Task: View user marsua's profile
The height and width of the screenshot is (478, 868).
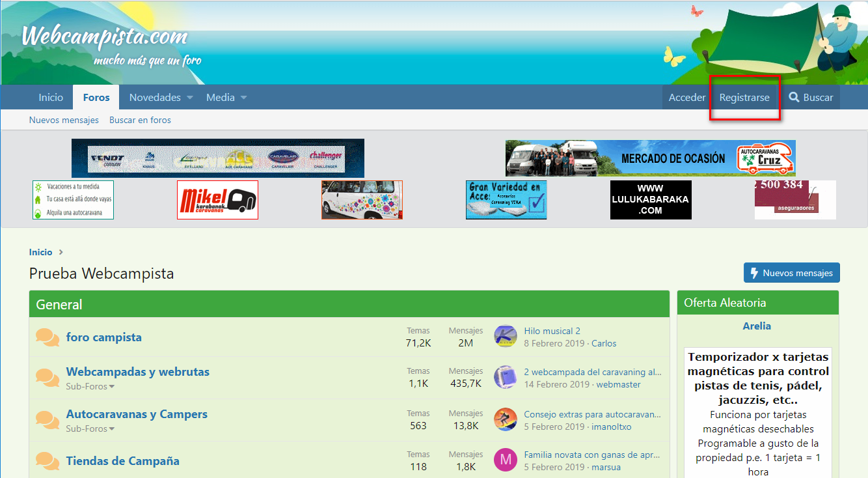Action: click(x=606, y=467)
